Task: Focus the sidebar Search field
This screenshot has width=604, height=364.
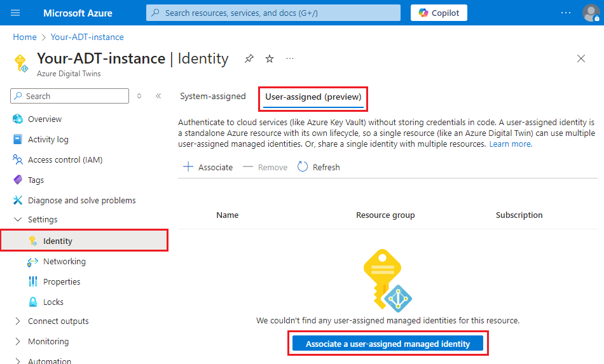Action: click(x=70, y=96)
